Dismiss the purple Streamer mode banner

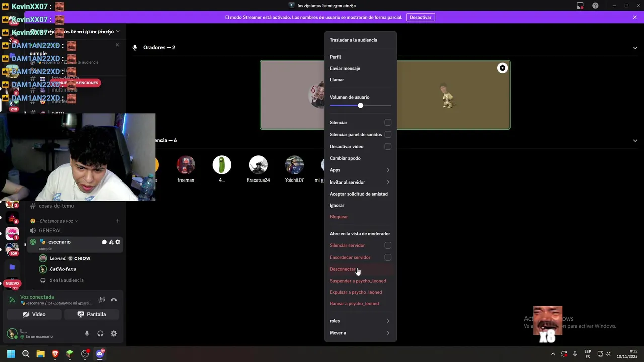coord(635,17)
